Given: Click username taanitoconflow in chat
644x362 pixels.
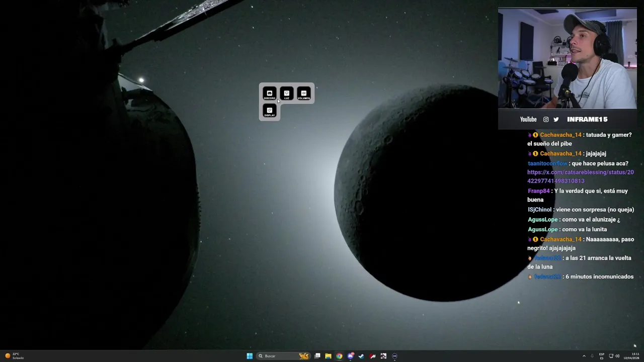Looking at the screenshot, I should click(547, 163).
